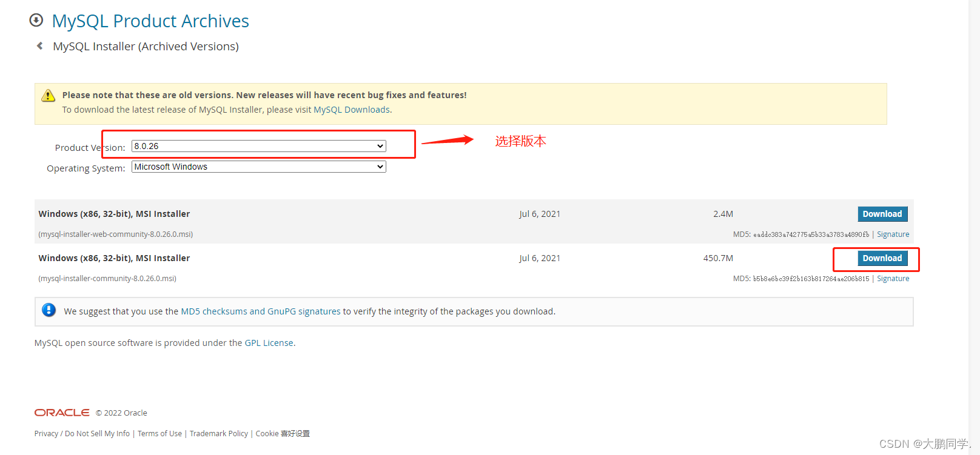Screen dimensions: 980x455
Task: Click Jul 6, 2021 date in 450.7M row
Action: tap(540, 258)
